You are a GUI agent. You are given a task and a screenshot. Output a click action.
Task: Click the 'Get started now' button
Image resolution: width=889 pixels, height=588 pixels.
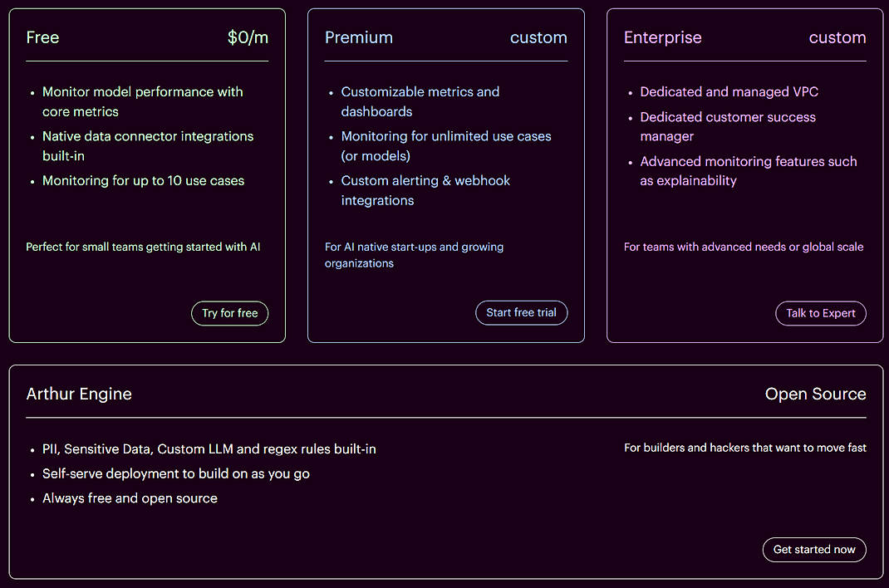(x=814, y=550)
